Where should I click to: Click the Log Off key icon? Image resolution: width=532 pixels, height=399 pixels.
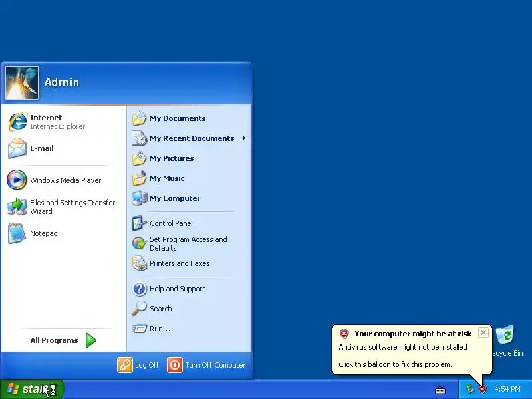(x=125, y=365)
